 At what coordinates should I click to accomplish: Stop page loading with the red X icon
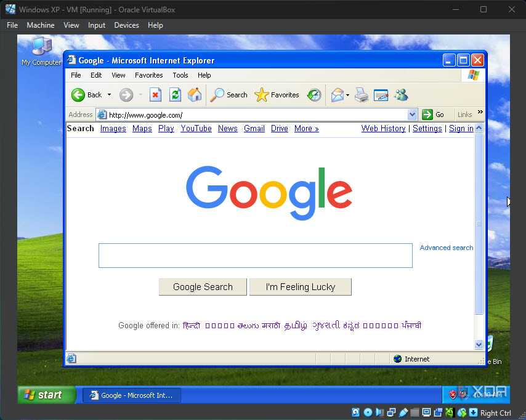pyautogui.click(x=155, y=95)
